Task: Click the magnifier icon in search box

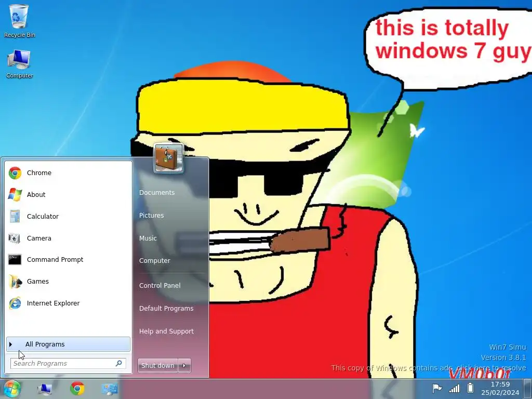Action: click(x=119, y=363)
